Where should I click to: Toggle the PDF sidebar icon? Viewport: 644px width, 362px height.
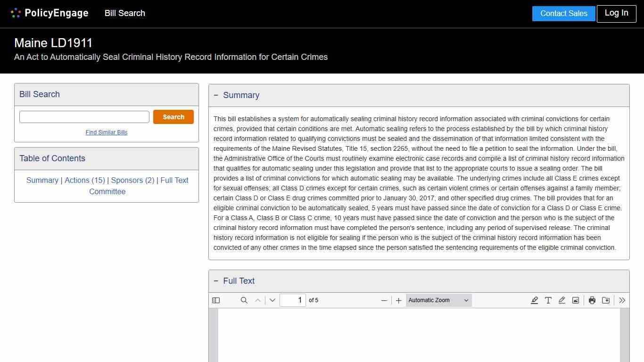pos(216,300)
